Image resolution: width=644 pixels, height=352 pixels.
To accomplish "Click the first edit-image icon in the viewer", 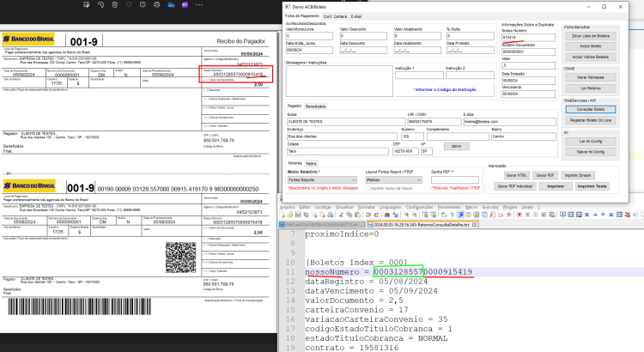I will (86, 4).
